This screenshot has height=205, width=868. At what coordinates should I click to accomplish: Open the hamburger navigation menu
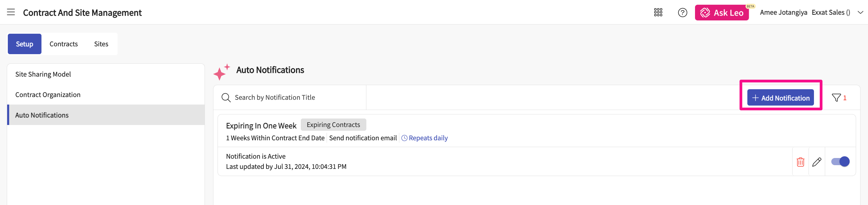click(11, 12)
